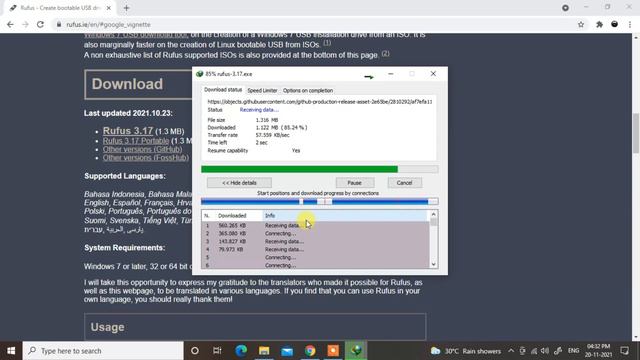Open the Rufus 3.17 Portable link
Viewport: 640px width, 360px height.
(x=136, y=141)
